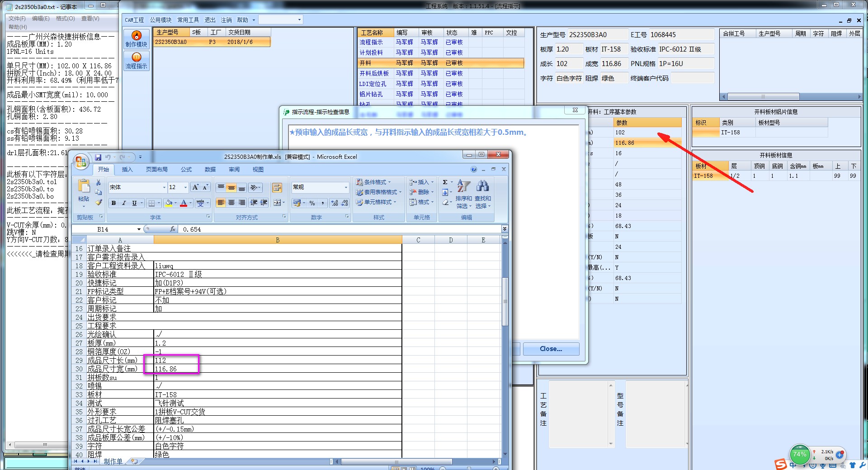Cut selection with the scissors icon
868x470 pixels.
(98, 182)
